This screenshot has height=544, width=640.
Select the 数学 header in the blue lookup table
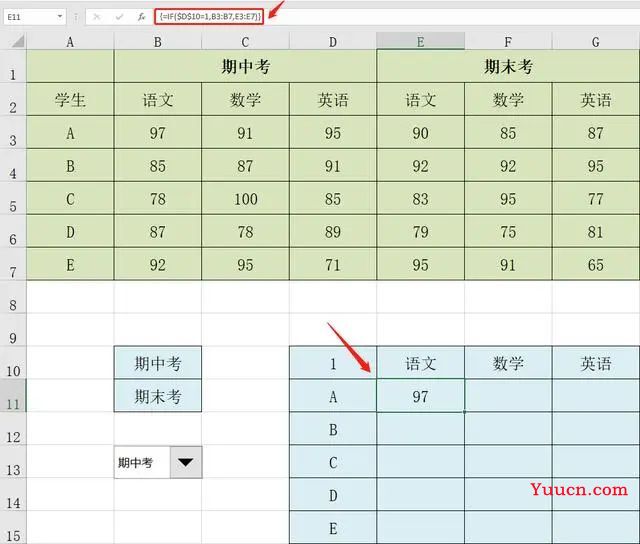pyautogui.click(x=508, y=363)
